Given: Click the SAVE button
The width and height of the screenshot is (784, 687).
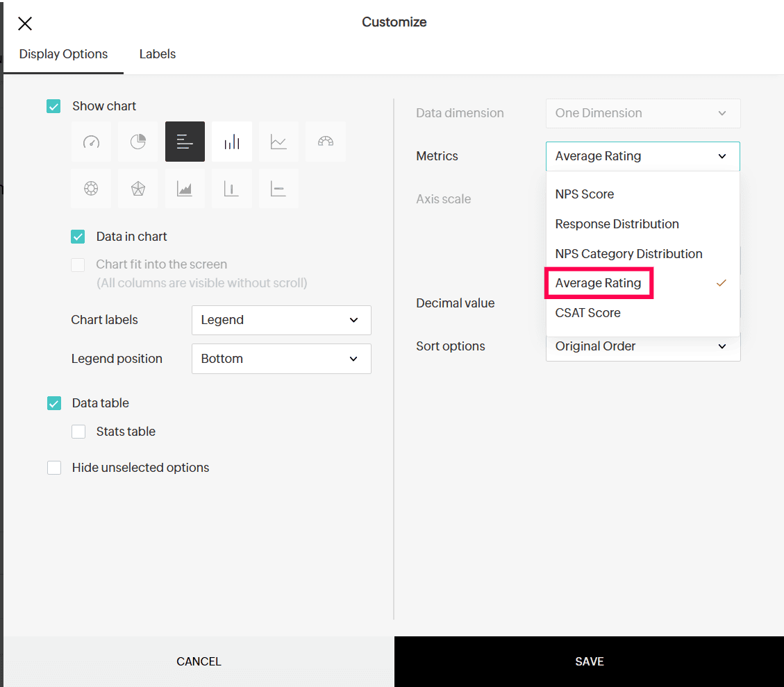Looking at the screenshot, I should tap(589, 661).
